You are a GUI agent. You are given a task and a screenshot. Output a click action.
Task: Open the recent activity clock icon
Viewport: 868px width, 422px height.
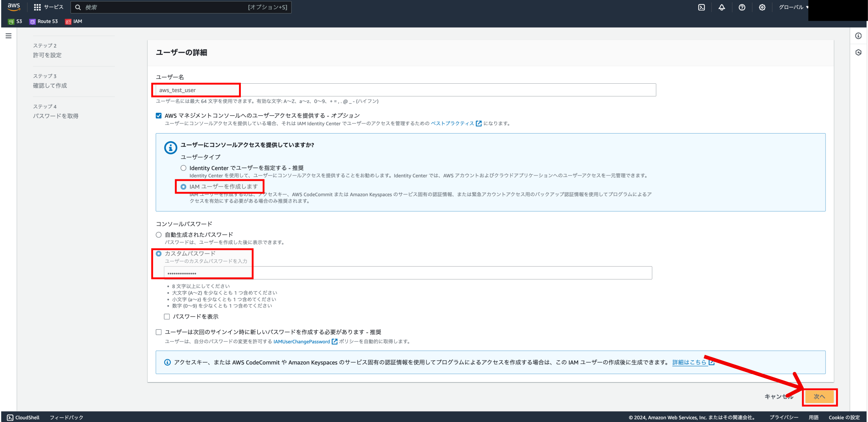tap(859, 52)
